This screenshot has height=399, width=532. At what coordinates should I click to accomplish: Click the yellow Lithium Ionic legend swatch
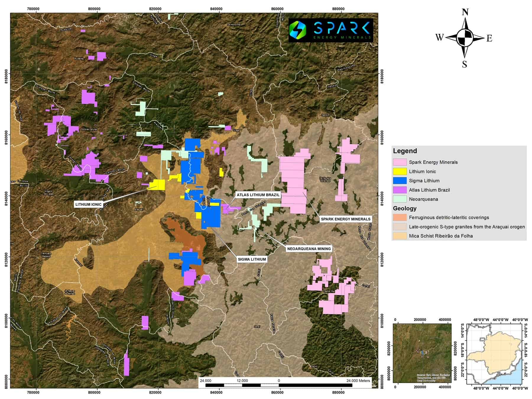pos(400,171)
